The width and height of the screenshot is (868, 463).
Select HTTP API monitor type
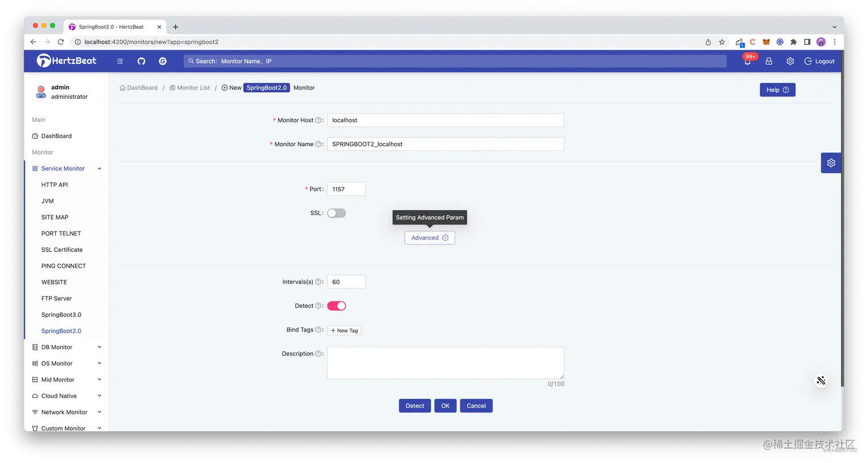tap(55, 185)
